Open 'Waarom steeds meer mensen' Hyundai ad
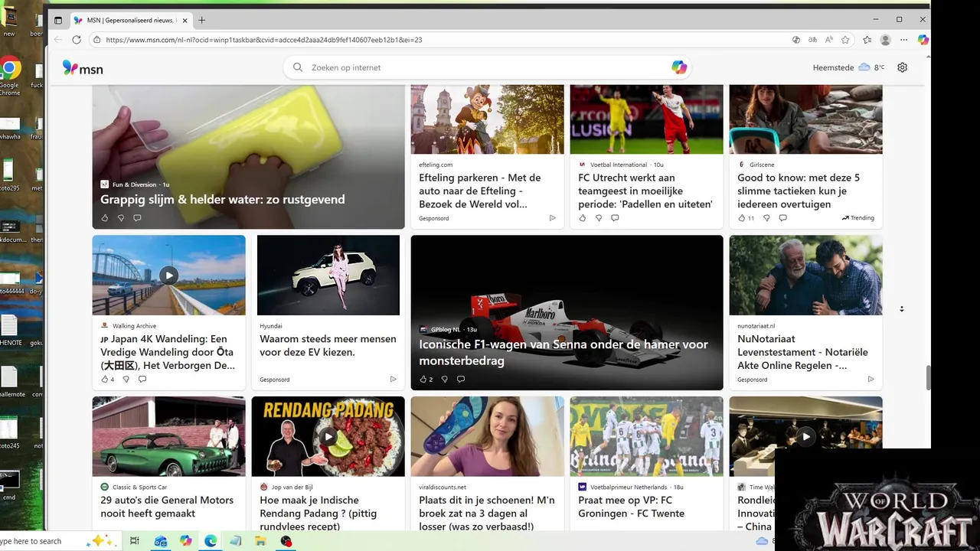 coord(328,346)
